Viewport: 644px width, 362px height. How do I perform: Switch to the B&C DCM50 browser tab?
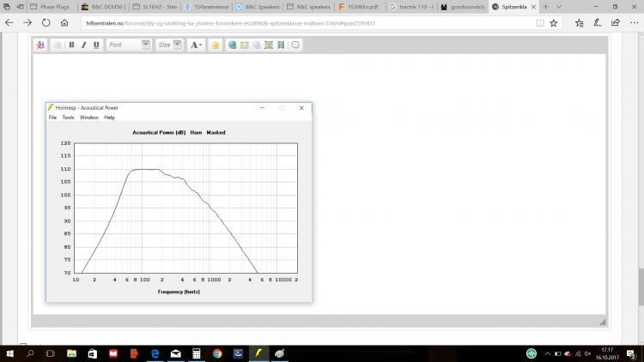pos(104,7)
